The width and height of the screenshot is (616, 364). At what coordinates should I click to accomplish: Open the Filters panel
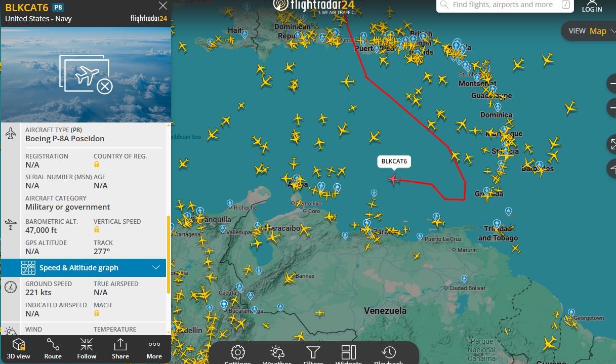(x=313, y=355)
